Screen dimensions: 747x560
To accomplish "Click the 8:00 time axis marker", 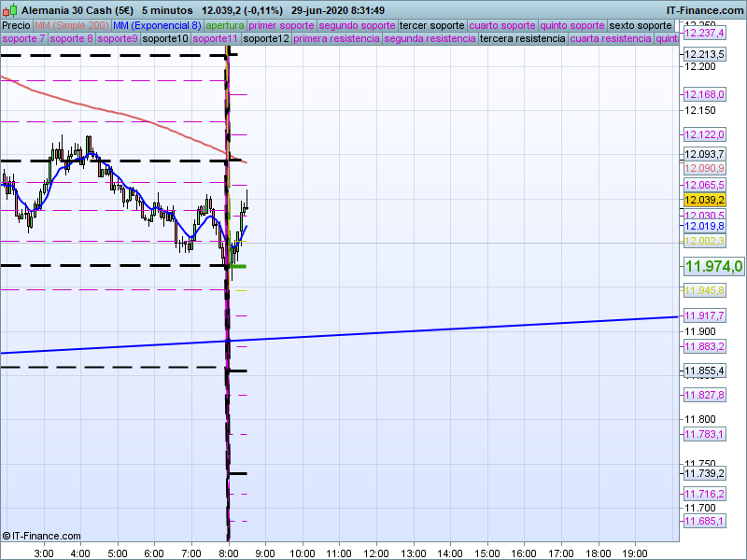I will 228,553.
